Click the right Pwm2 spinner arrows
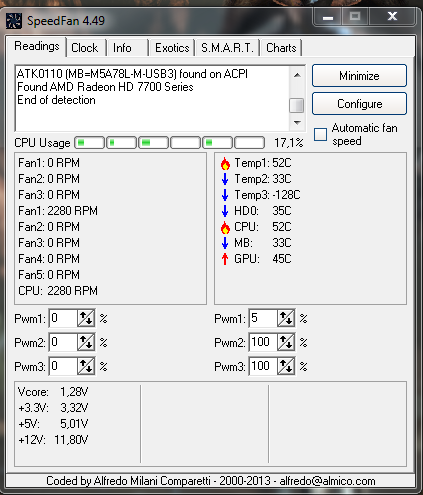Viewport: 423px width, 495px height. click(x=286, y=343)
